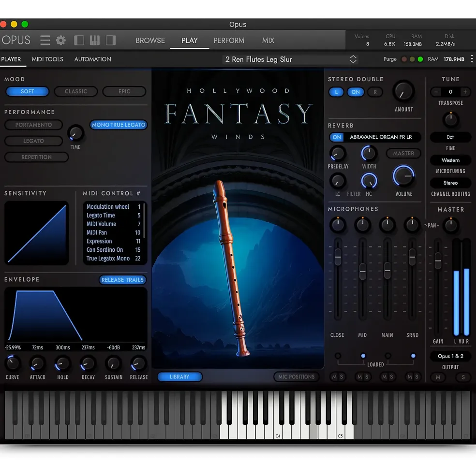This screenshot has height=476, width=476.
Task: Open the three-dot instrument options menu
Action: (x=472, y=59)
